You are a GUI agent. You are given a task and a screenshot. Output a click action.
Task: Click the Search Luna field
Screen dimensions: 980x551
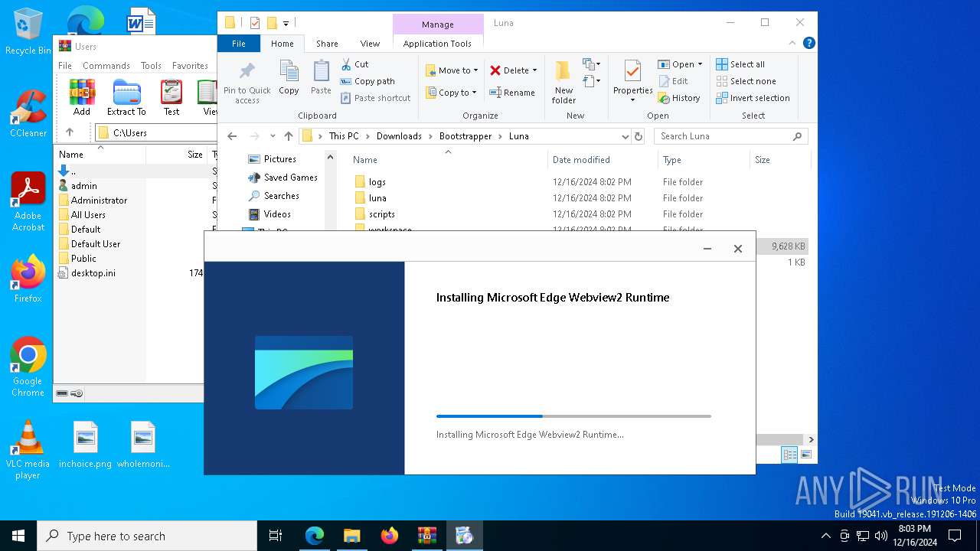click(730, 136)
